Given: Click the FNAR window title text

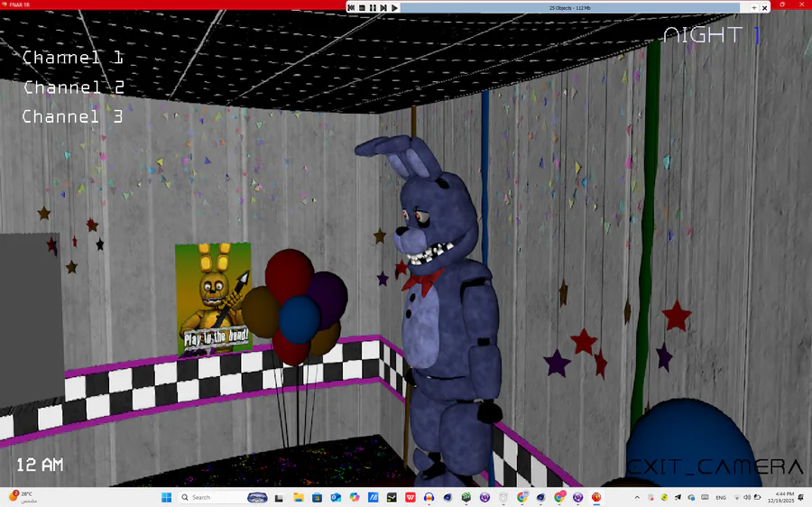Looking at the screenshot, I should pos(19,5).
